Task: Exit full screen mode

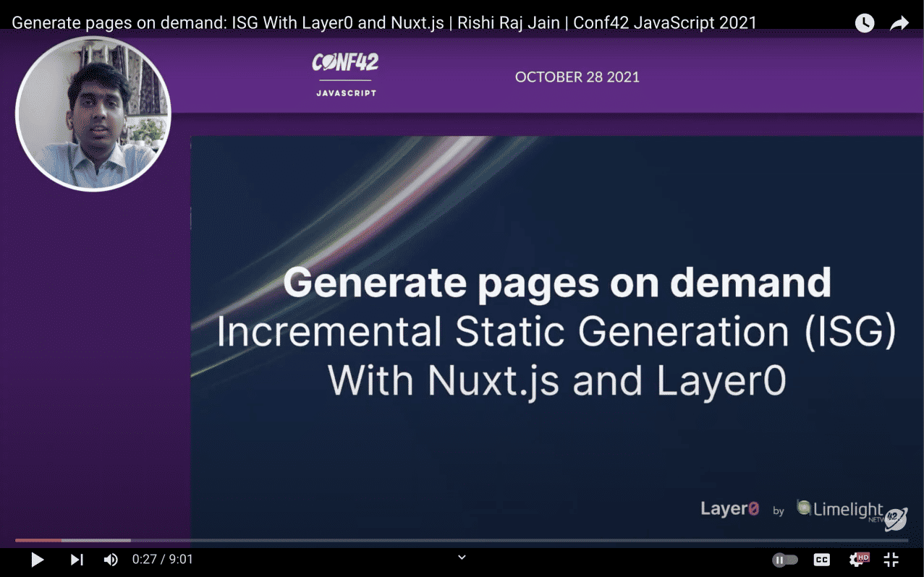Action: pos(891,560)
